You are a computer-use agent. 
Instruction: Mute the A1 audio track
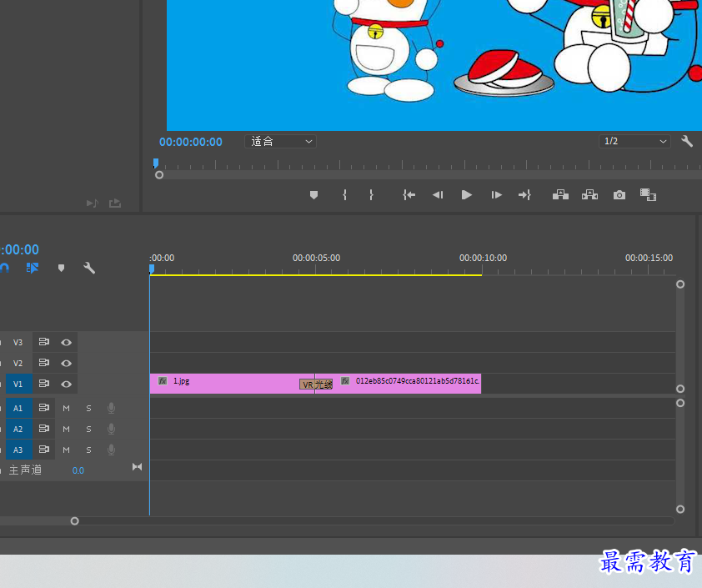click(x=66, y=409)
